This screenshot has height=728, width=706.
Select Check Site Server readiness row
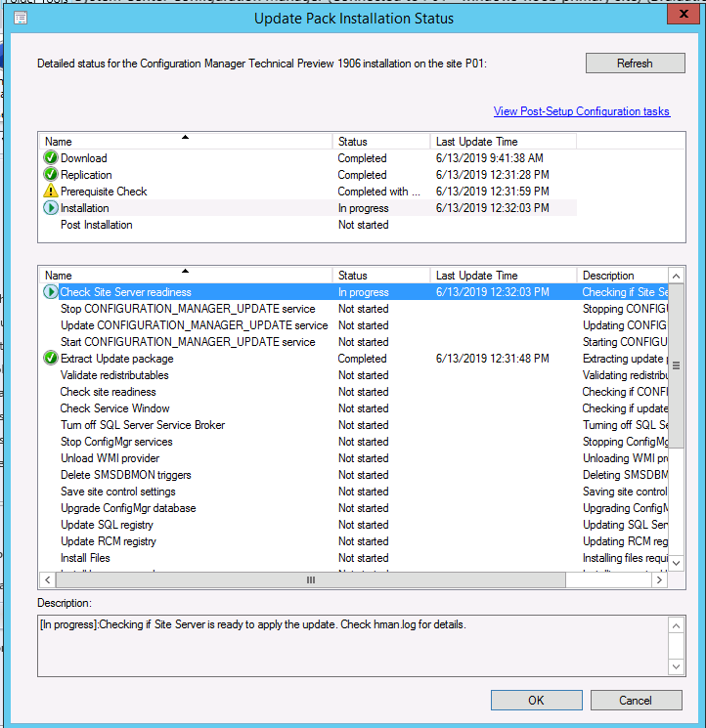tap(354, 292)
